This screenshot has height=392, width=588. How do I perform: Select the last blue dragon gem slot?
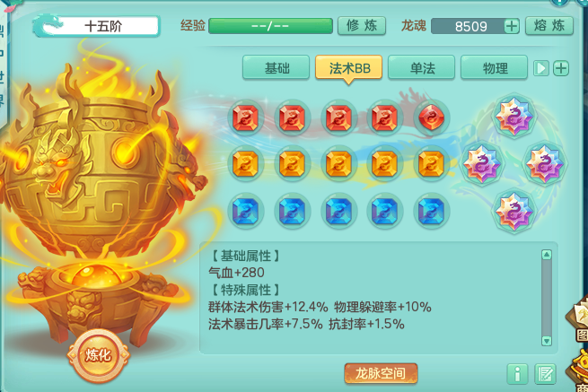[x=431, y=211]
